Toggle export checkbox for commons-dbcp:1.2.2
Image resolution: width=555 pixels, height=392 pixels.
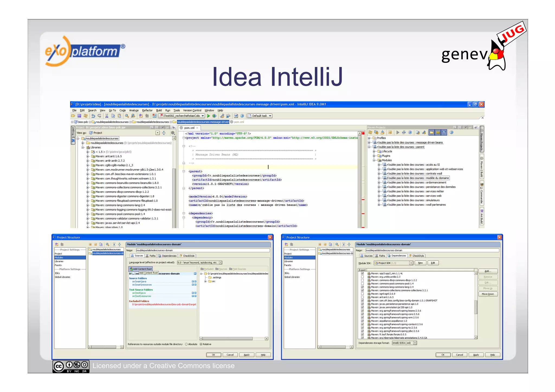click(x=362, y=280)
